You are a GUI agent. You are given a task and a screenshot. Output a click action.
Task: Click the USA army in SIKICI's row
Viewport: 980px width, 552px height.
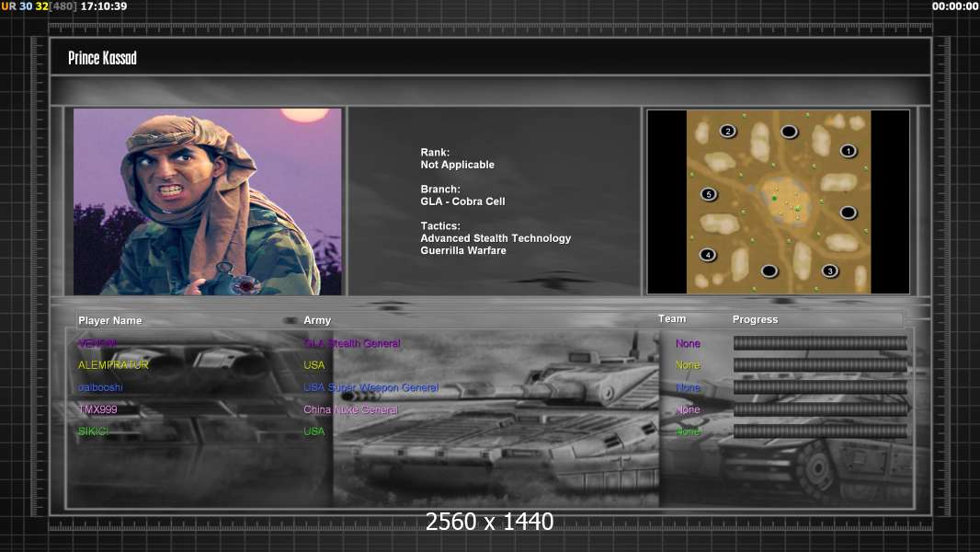[314, 431]
